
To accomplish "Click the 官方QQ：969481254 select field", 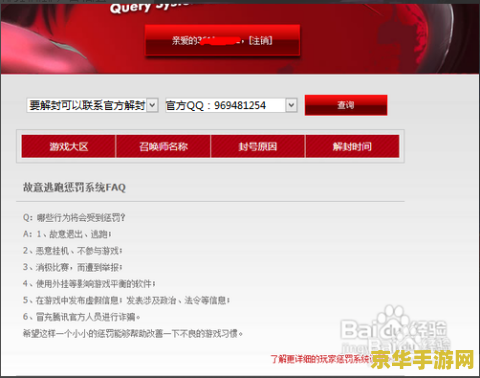I will [x=231, y=105].
